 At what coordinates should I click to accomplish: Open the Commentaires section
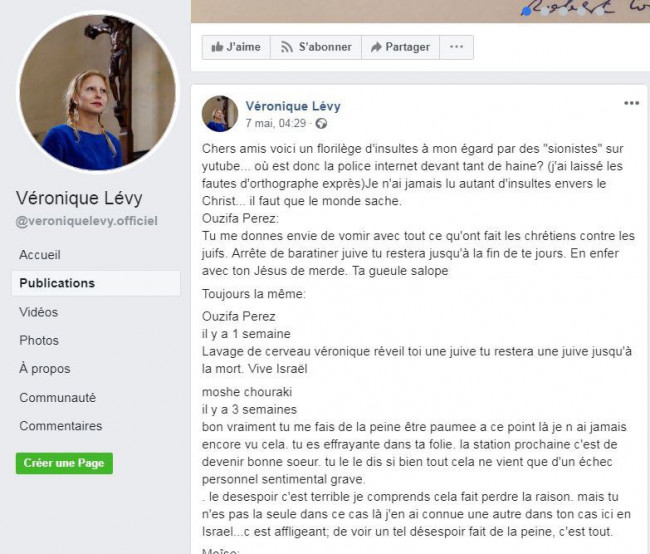(x=61, y=426)
